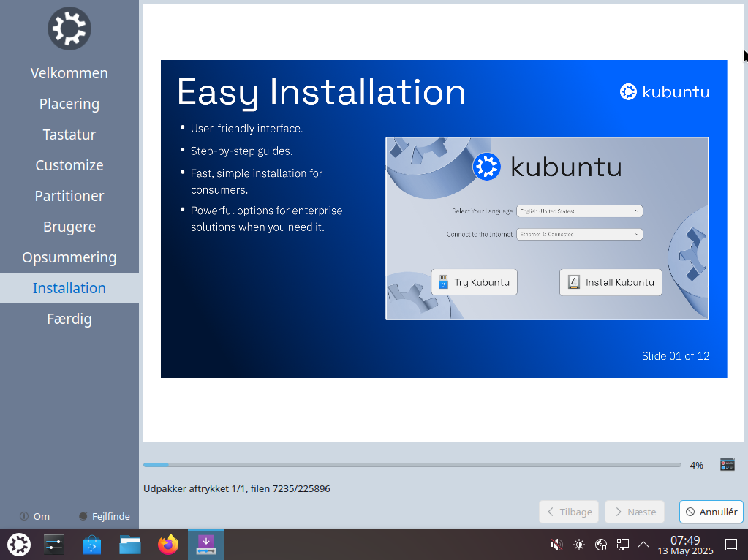The width and height of the screenshot is (748, 560).
Task: Expand hidden system tray icons
Action: click(643, 544)
